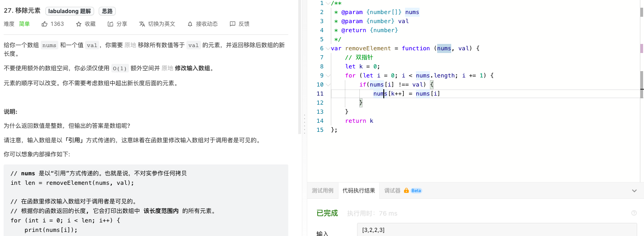Click the difficulty label 简单
Screen dimensions: 644x236
[x=24, y=24]
